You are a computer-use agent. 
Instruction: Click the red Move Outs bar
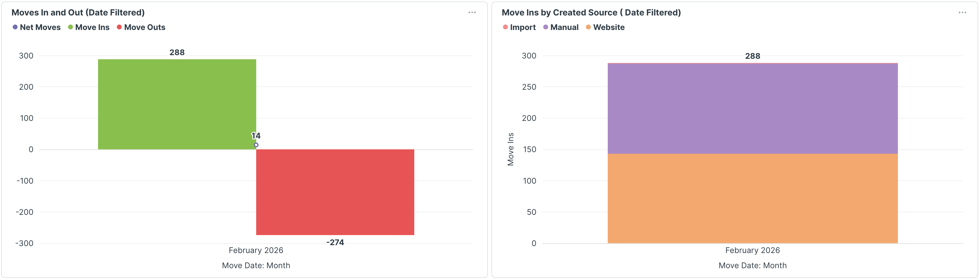coord(335,192)
